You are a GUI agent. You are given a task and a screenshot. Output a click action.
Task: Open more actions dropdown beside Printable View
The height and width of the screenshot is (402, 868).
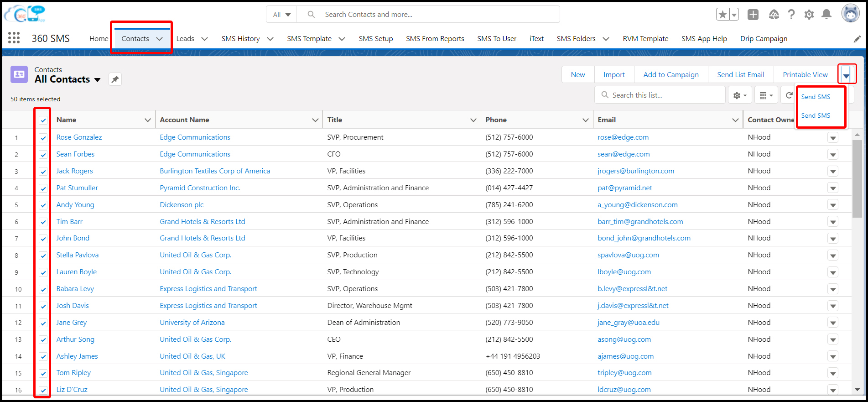[846, 75]
